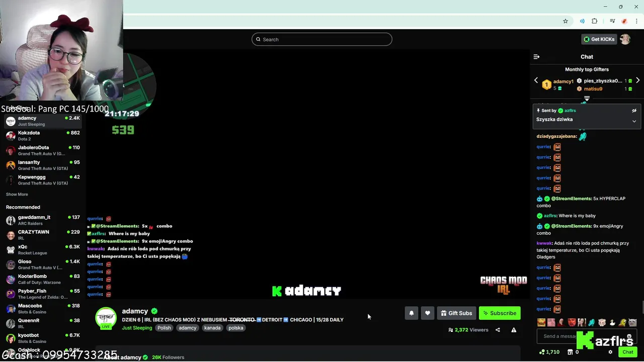The image size is (644, 362).
Task: Expand the pinned message Szyszka dziwka
Action: (634, 121)
